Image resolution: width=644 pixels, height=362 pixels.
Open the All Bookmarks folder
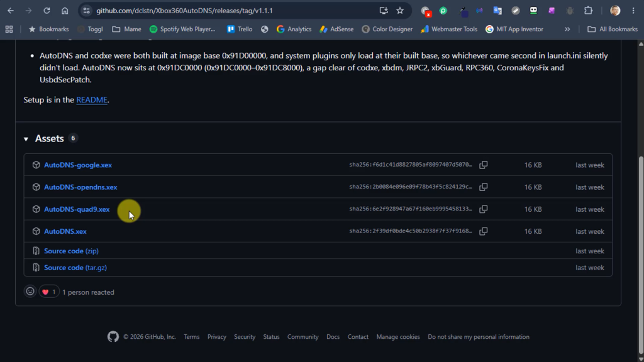613,29
